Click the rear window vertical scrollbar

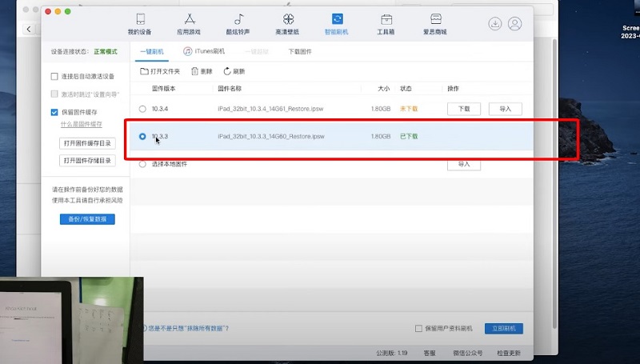[554, 184]
